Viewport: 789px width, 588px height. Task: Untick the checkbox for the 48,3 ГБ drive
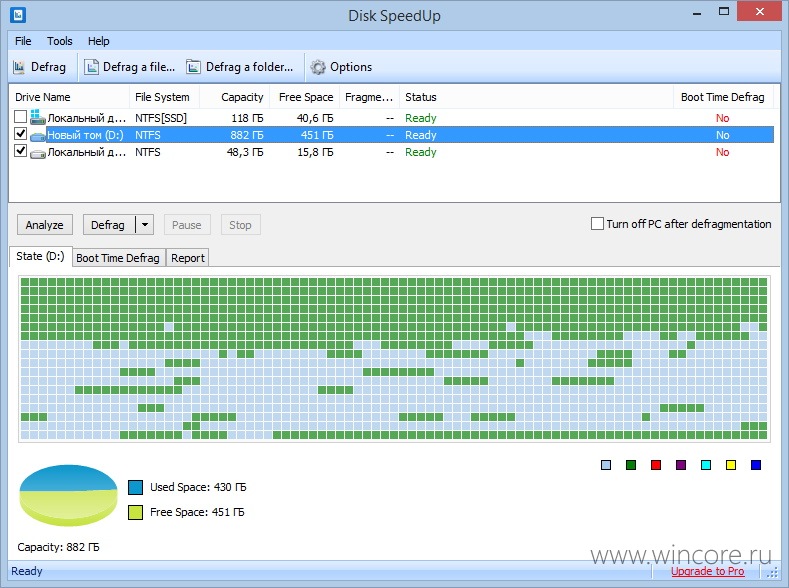click(x=21, y=150)
